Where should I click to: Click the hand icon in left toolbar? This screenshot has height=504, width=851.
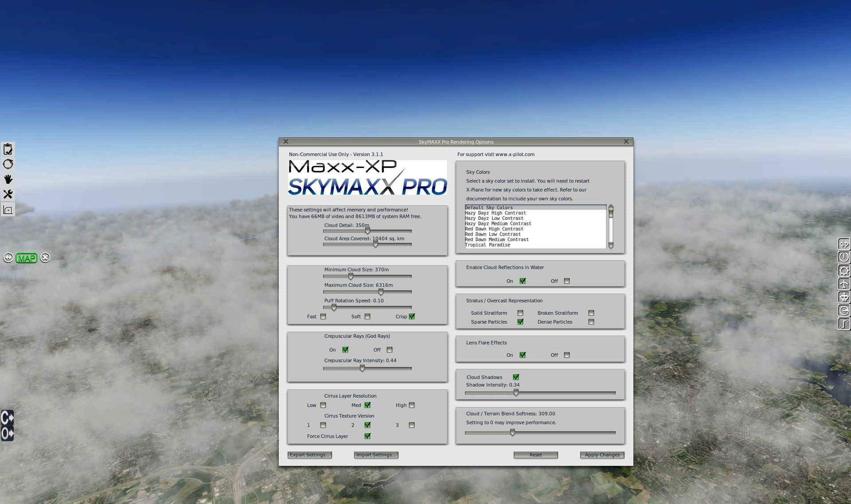[x=8, y=179]
